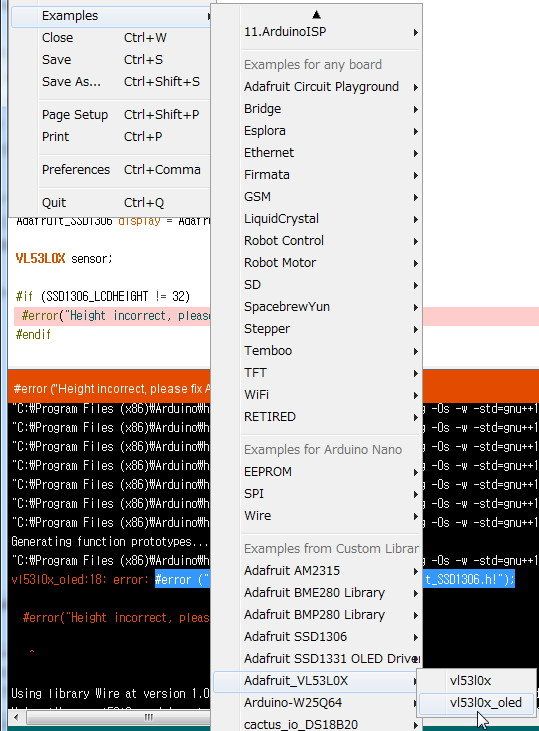Select SpacebrewYun examples entry
Viewport: 539px width, 731px height.
pyautogui.click(x=318, y=307)
